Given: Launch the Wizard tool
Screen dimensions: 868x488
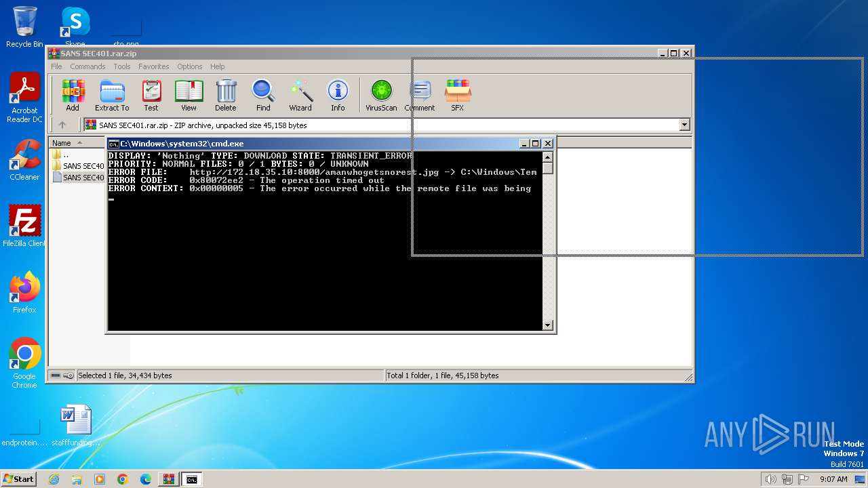Looking at the screenshot, I should [x=300, y=95].
